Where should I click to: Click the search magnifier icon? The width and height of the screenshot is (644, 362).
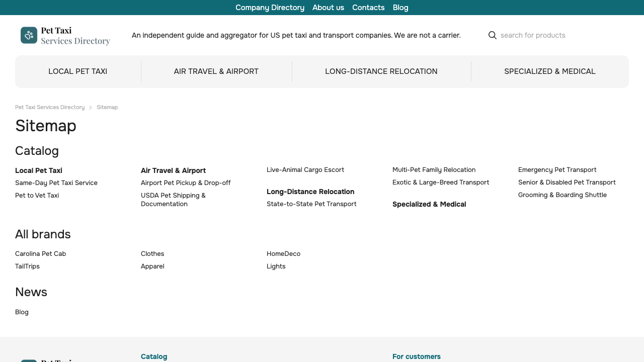pos(493,35)
